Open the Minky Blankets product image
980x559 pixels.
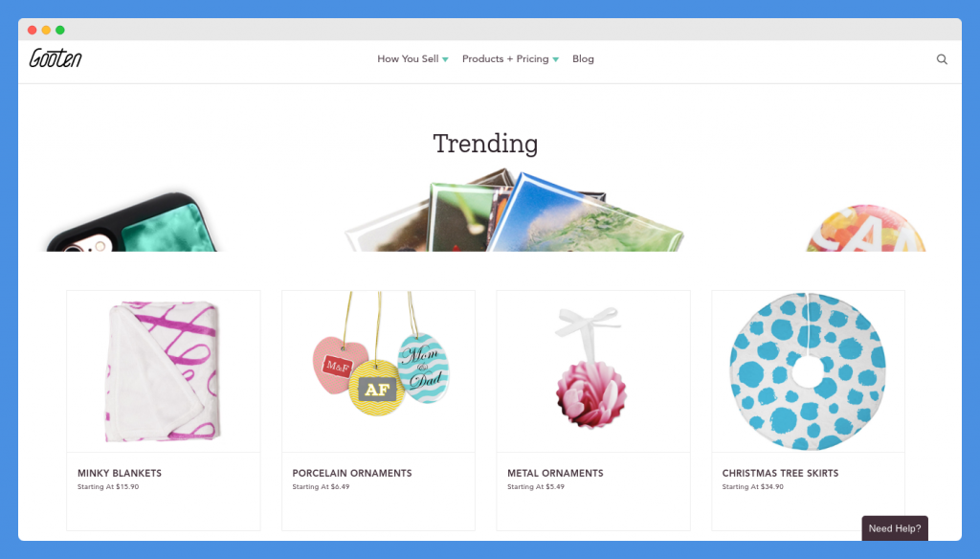tap(163, 371)
